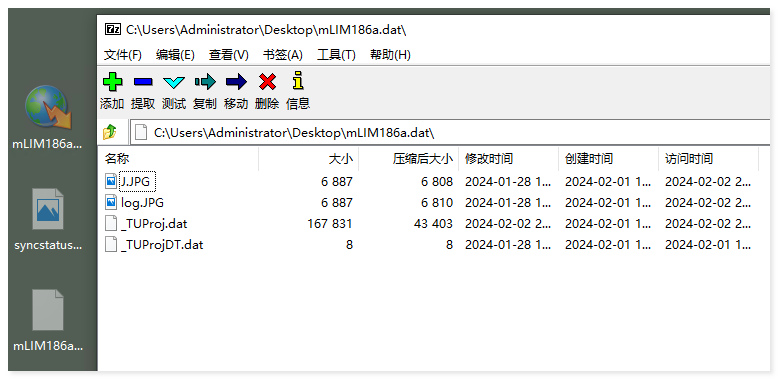Click the Move (移动) arrow icon
This screenshot has height=379, width=778.
coord(236,81)
